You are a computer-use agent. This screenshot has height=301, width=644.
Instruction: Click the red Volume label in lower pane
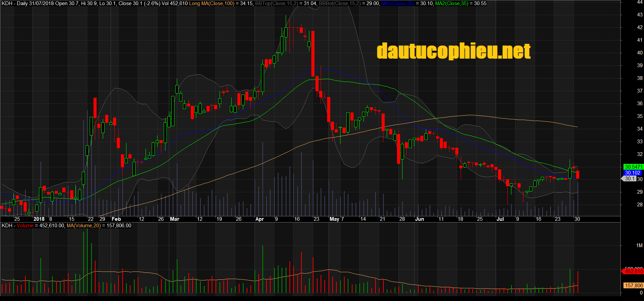pyautogui.click(x=25, y=226)
